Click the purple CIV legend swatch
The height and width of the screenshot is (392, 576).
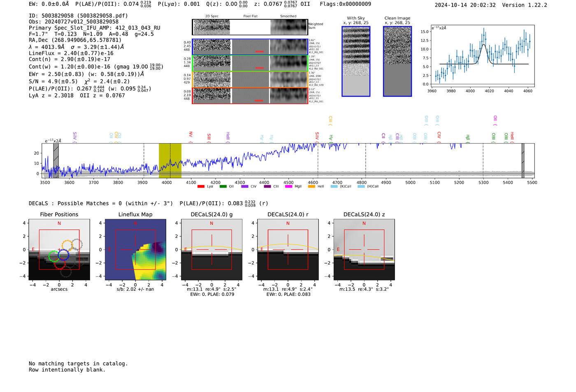[245, 186]
